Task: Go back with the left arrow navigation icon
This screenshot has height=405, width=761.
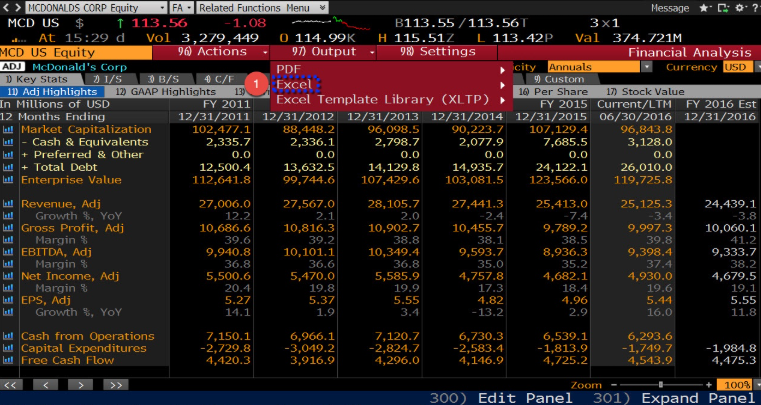Action: tap(6, 8)
